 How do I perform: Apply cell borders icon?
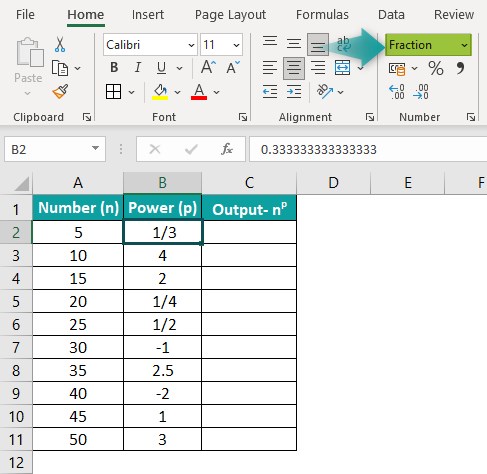click(113, 92)
